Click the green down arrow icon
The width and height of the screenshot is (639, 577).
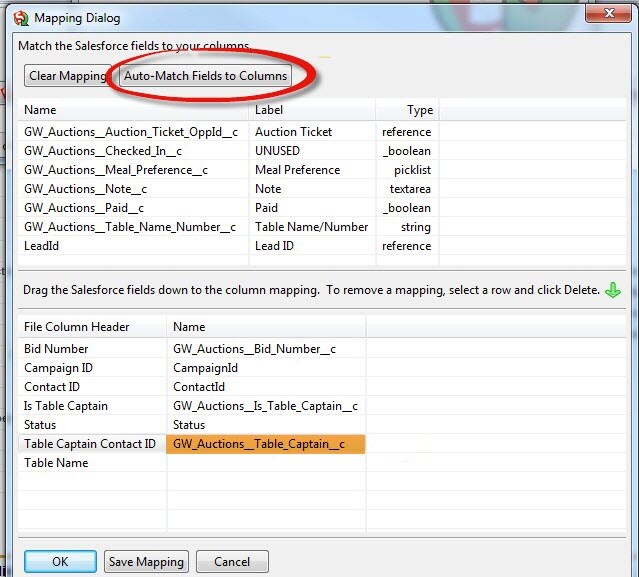[x=613, y=290]
